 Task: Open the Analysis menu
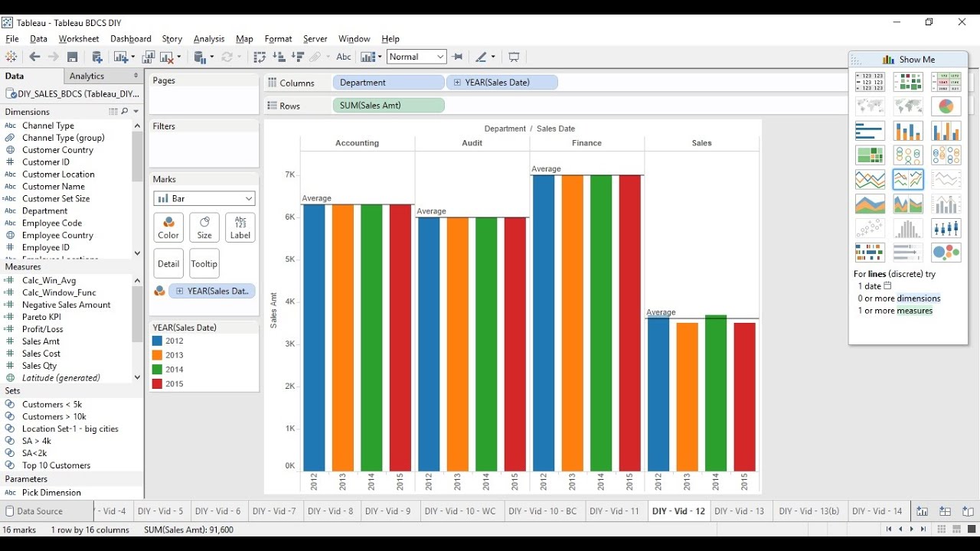coord(209,38)
